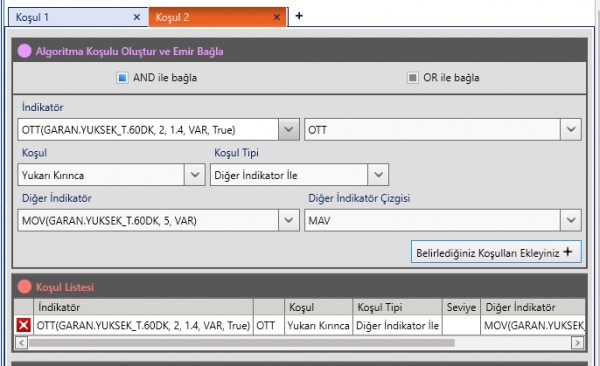Expand the OTT line dropdown
Image resolution: width=600 pixels, height=366 pixels.
click(571, 129)
